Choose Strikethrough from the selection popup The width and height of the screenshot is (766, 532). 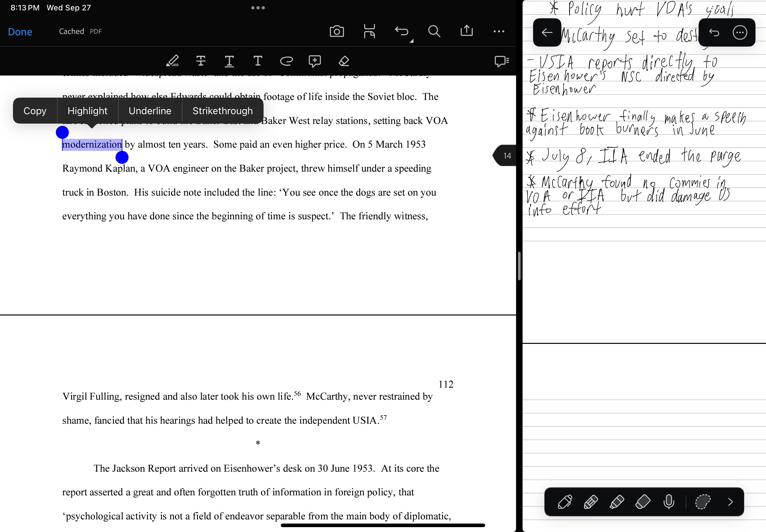pos(222,111)
